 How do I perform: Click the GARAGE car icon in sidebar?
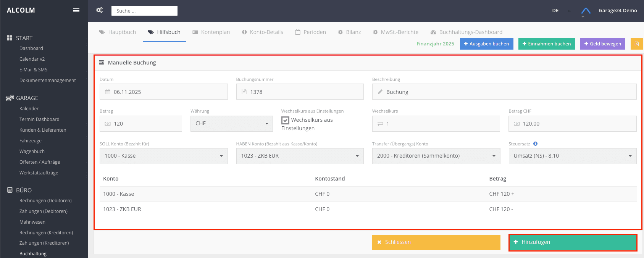(10, 98)
